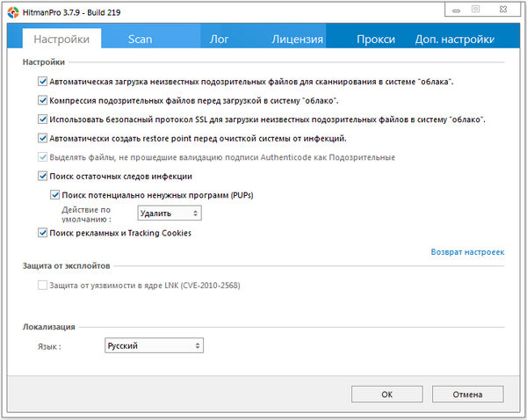Open the Русский language dropdown
Image resolution: width=527 pixels, height=420 pixels.
[x=154, y=345]
